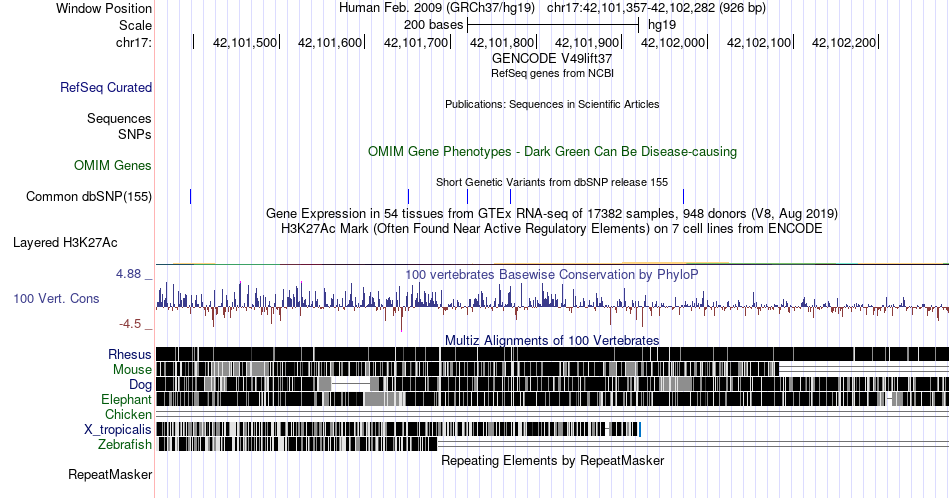950x498 pixels.
Task: Select the Chicken alignment row label
Action: coord(128,414)
